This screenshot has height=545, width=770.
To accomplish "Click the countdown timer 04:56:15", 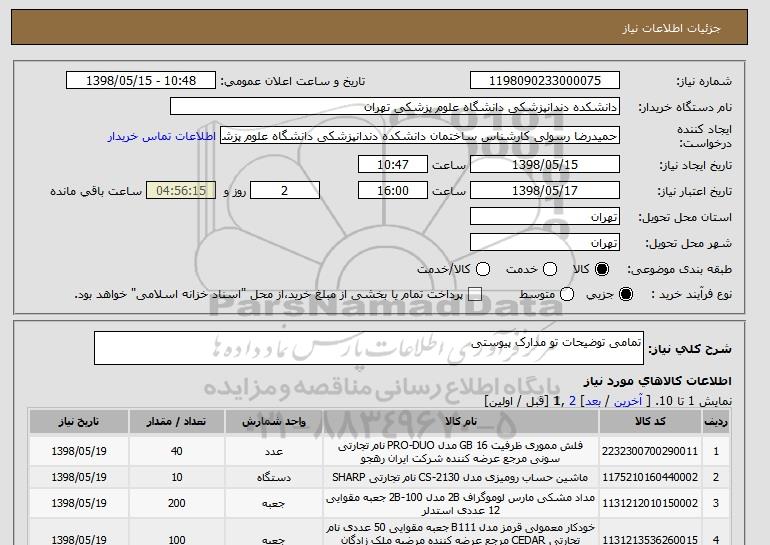I will point(181,191).
